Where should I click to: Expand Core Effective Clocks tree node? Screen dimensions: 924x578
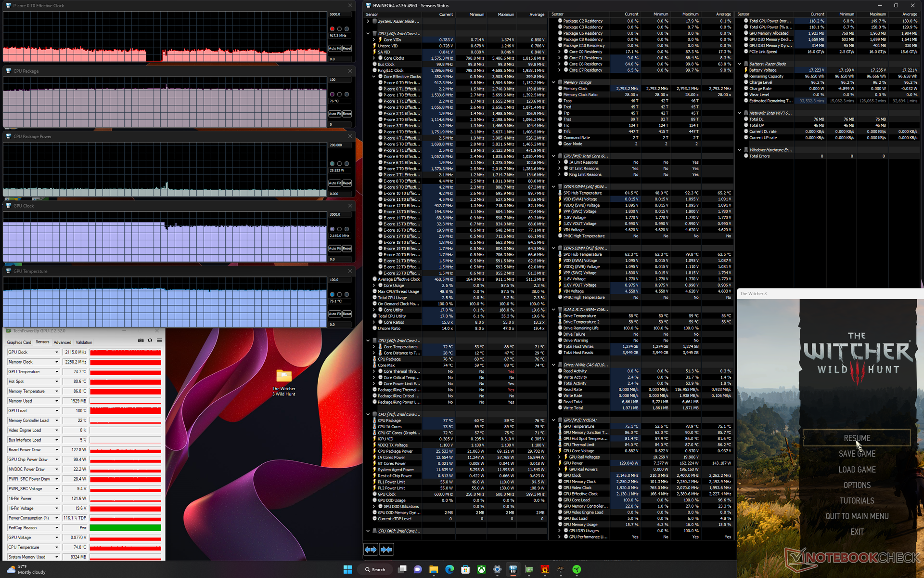374,77
